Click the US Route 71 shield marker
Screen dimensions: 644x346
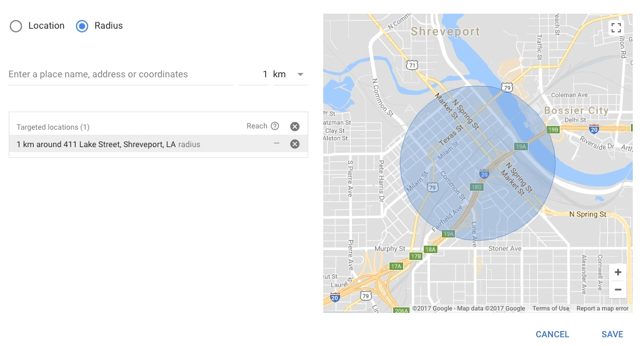click(x=411, y=65)
